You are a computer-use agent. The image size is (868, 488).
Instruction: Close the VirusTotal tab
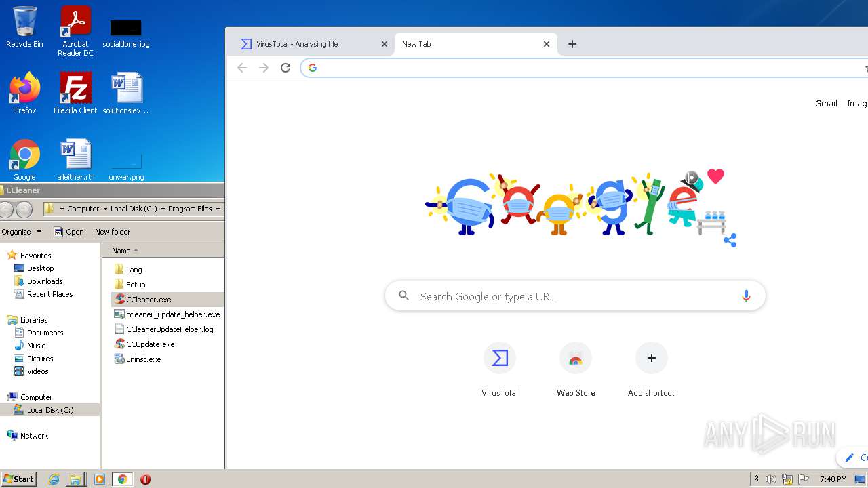[x=384, y=44]
